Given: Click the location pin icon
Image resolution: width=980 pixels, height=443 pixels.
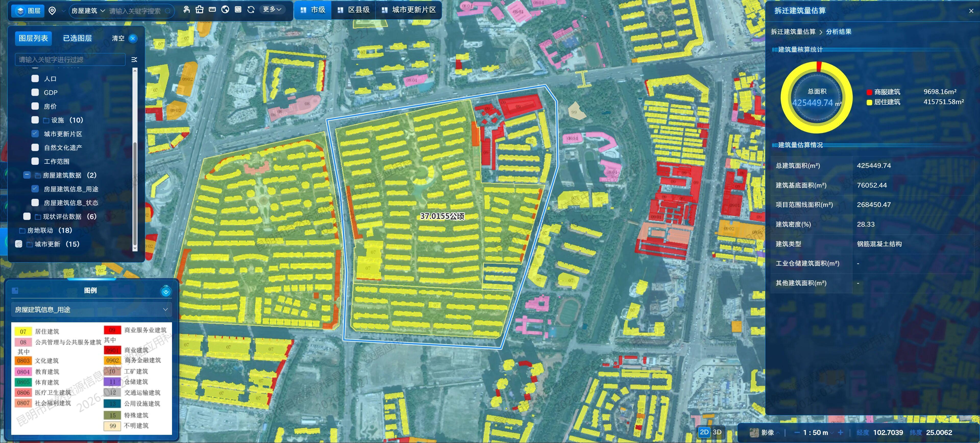Looking at the screenshot, I should click(x=53, y=11).
